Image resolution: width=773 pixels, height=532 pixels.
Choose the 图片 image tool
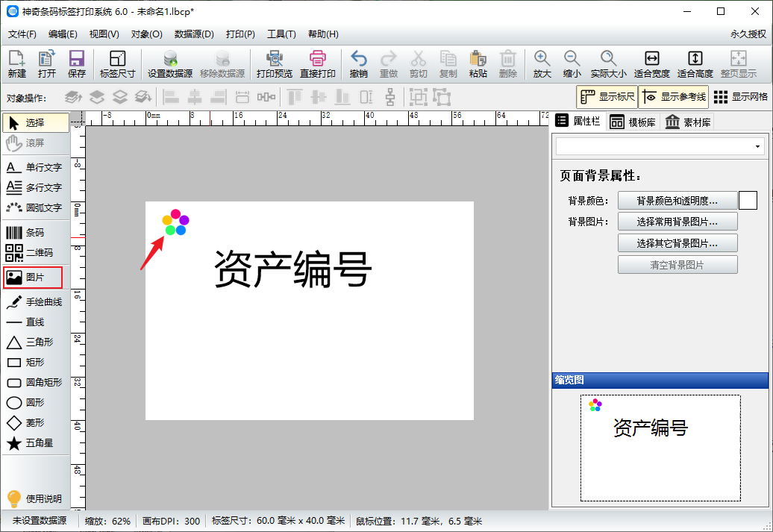34,278
